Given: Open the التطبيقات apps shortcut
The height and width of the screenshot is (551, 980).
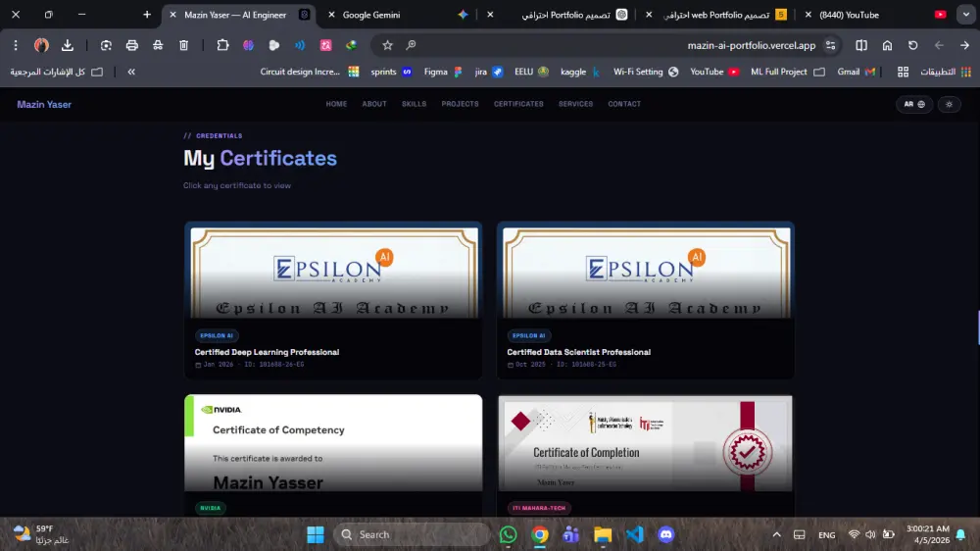Looking at the screenshot, I should pyautogui.click(x=946, y=72).
